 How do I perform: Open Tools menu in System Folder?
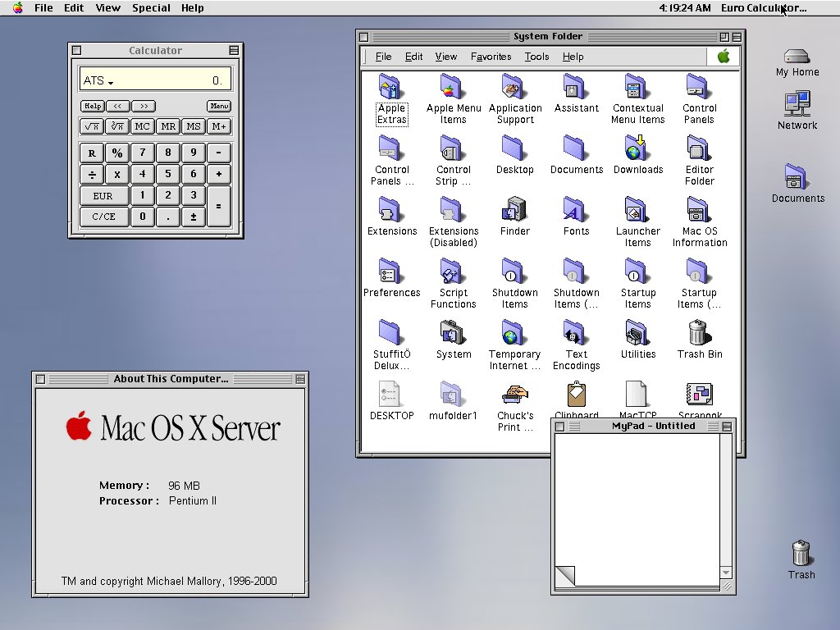[x=536, y=57]
